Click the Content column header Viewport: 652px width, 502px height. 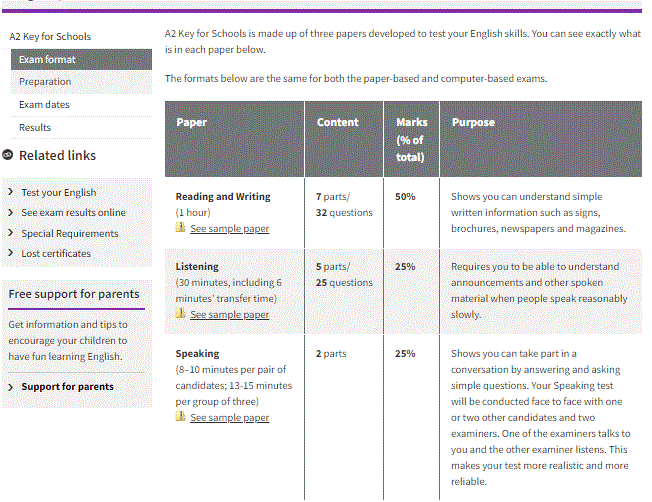pos(344,139)
